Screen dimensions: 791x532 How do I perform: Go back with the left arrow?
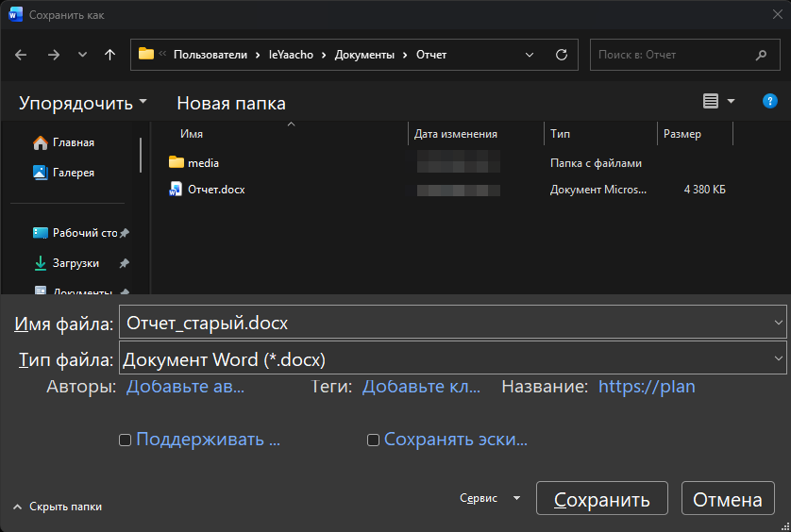coord(21,55)
